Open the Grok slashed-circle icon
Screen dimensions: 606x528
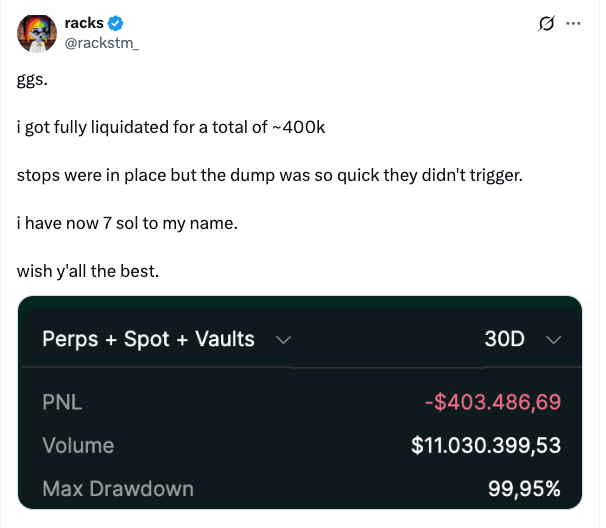click(547, 23)
